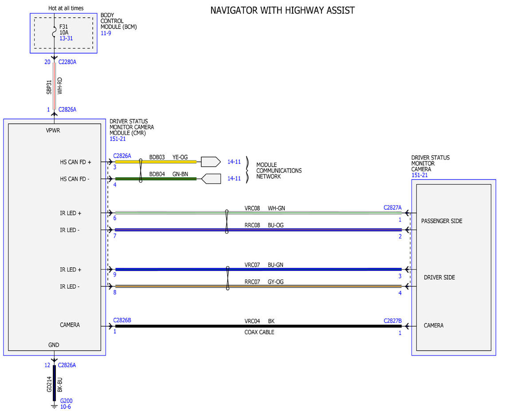Click the WH-GN wire color label

(276, 208)
